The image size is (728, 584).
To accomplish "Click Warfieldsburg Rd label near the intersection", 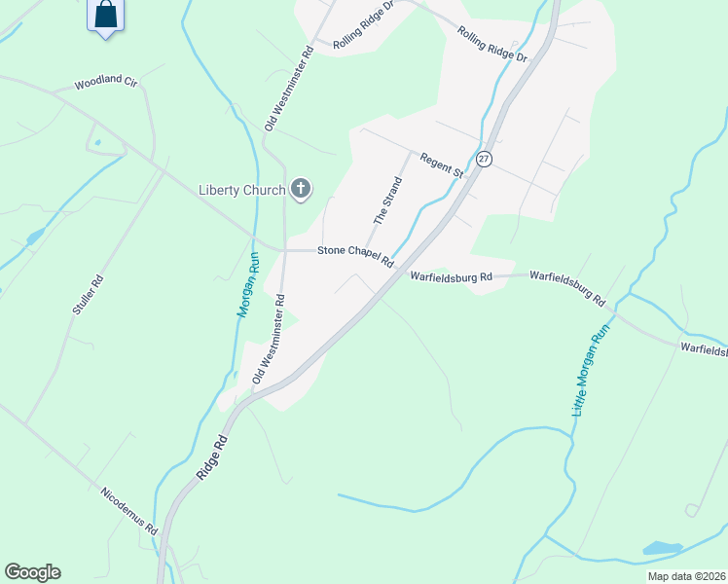I will coord(451,276).
